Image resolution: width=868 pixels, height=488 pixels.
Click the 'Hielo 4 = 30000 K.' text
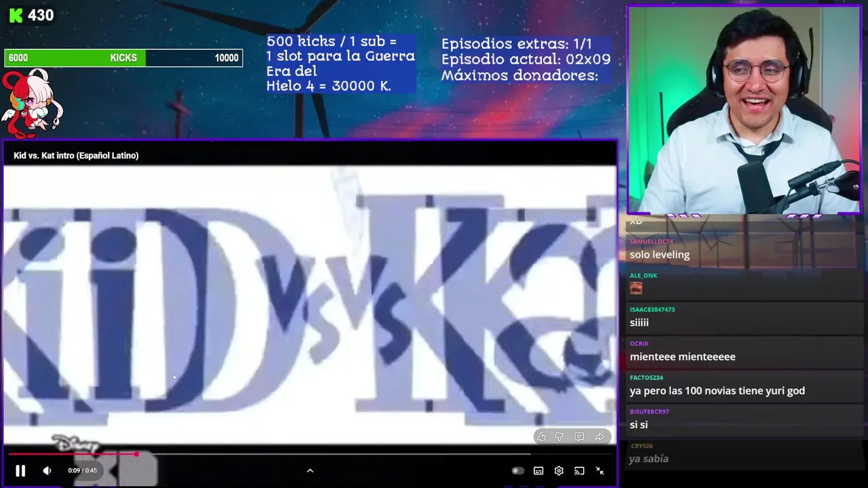328,86
